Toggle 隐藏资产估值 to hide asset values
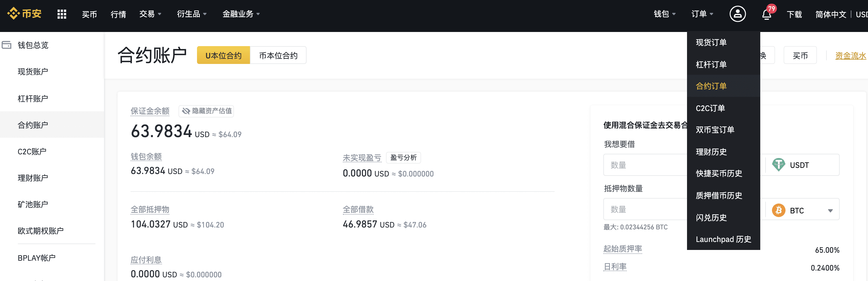This screenshot has width=868, height=281. [x=206, y=111]
